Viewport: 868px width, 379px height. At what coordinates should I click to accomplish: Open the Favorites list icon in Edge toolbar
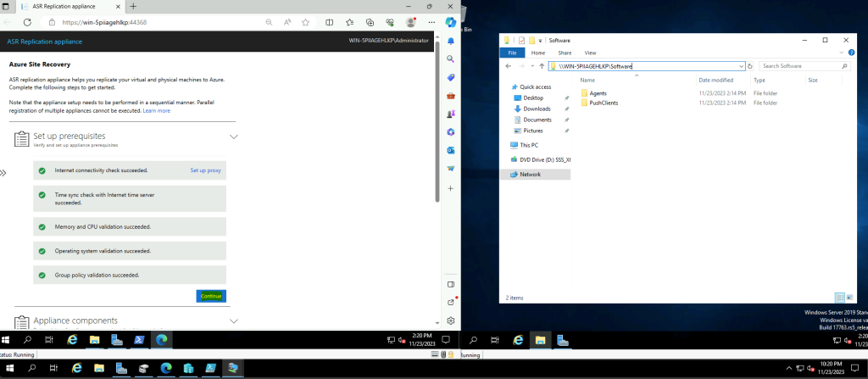point(350,23)
